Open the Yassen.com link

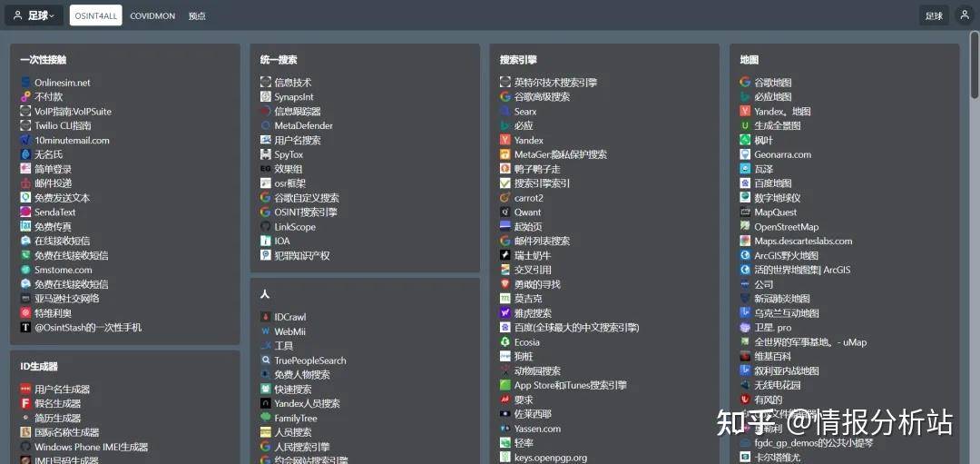coord(537,429)
